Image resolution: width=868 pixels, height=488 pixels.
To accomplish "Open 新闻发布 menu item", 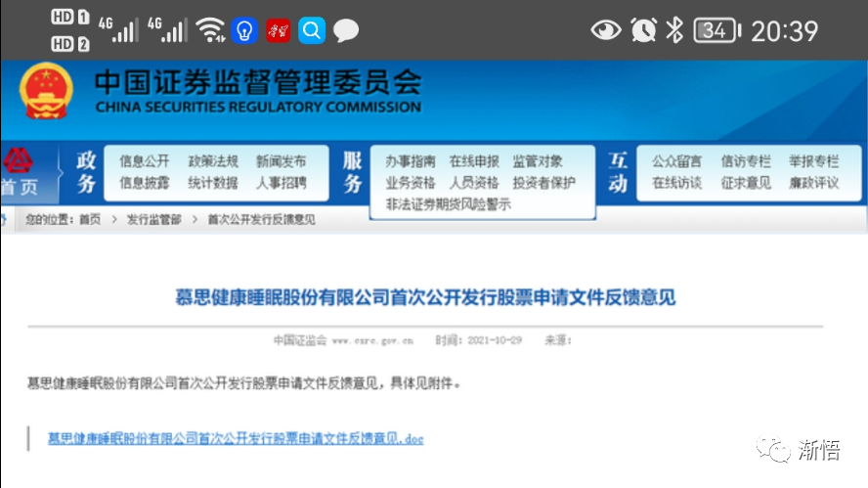I will [x=282, y=161].
